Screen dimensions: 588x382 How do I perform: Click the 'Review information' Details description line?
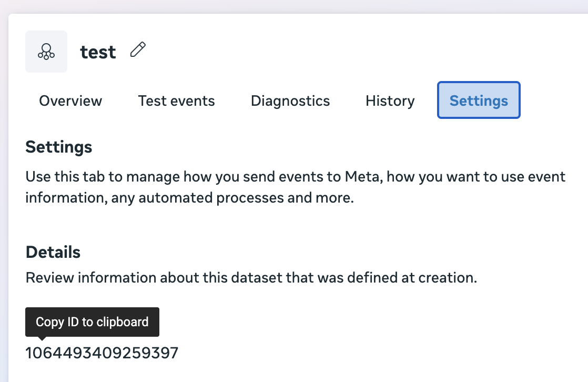(x=251, y=278)
